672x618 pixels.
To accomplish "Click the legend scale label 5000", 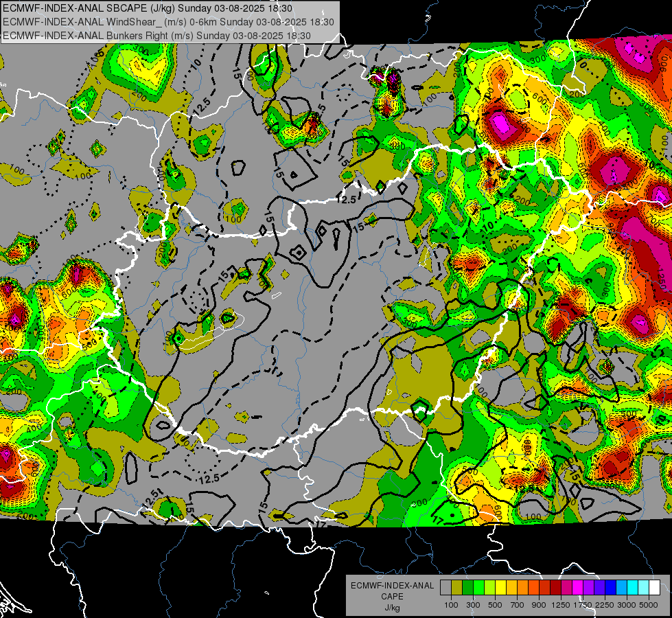I will [x=649, y=605].
